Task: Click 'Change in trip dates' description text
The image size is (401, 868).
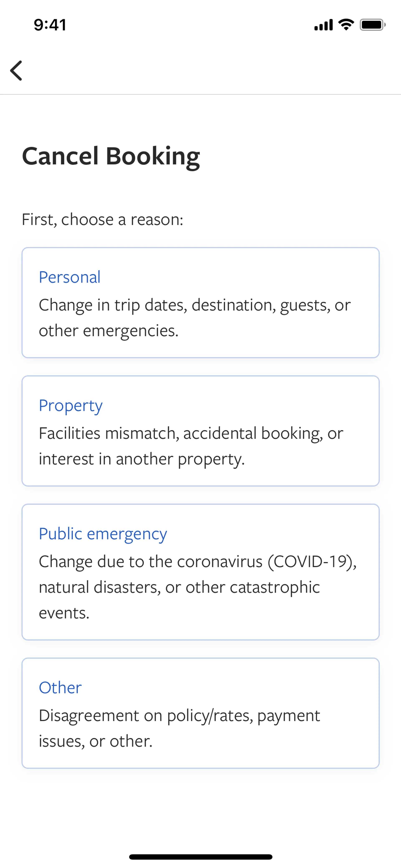Action: coord(194,305)
